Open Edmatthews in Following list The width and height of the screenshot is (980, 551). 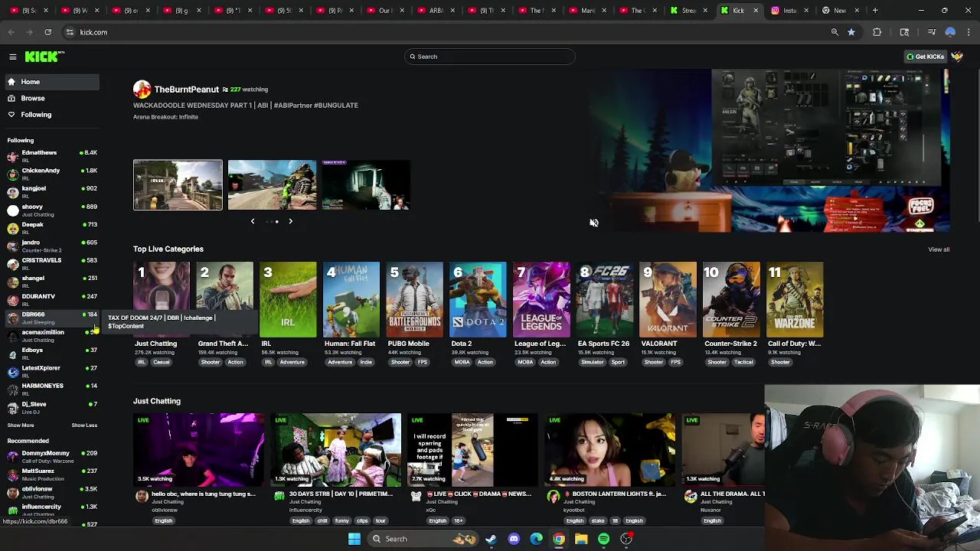tap(52, 156)
